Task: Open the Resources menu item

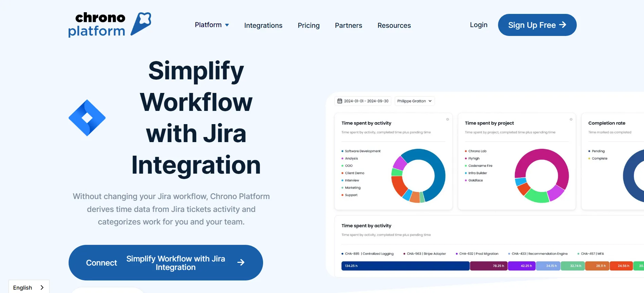Action: point(394,25)
